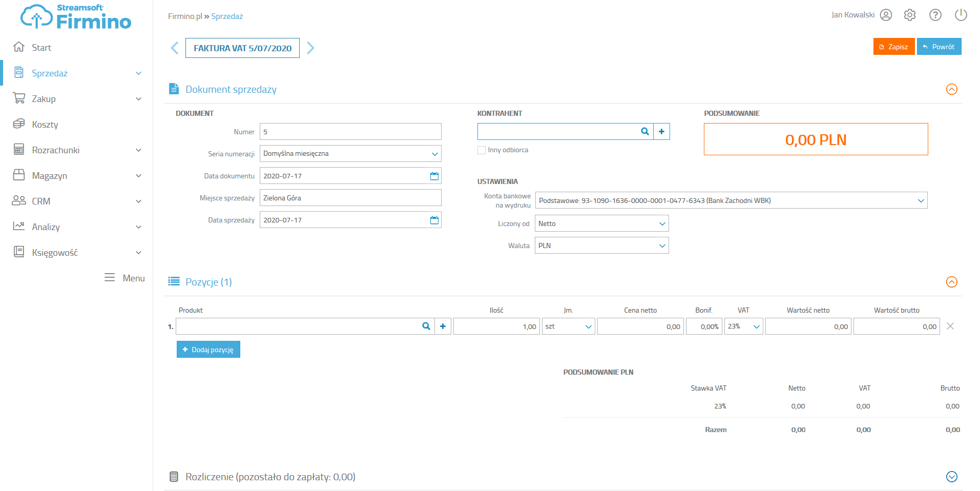Add new product plus icon
This screenshot has height=491, width=980.
point(443,326)
